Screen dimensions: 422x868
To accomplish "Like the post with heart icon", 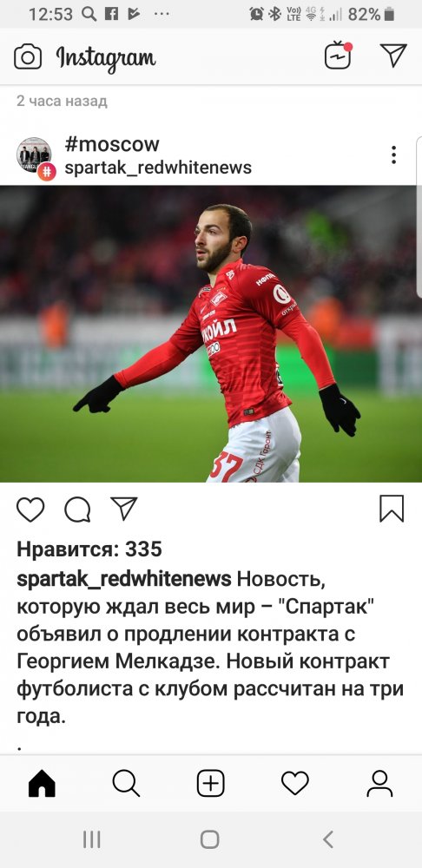I will [30, 510].
